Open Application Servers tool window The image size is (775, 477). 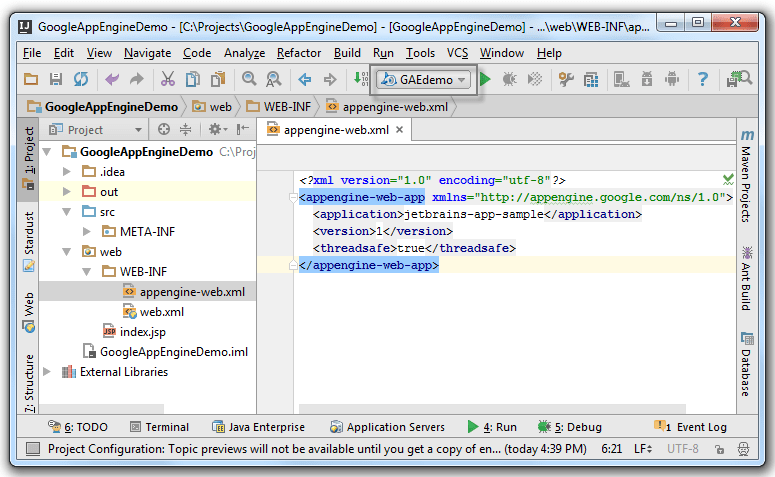pos(388,427)
